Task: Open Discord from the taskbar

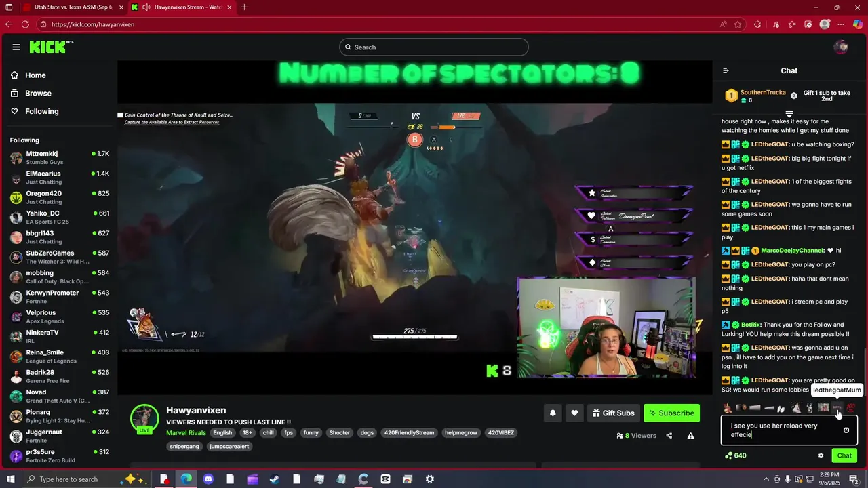Action: click(208, 479)
